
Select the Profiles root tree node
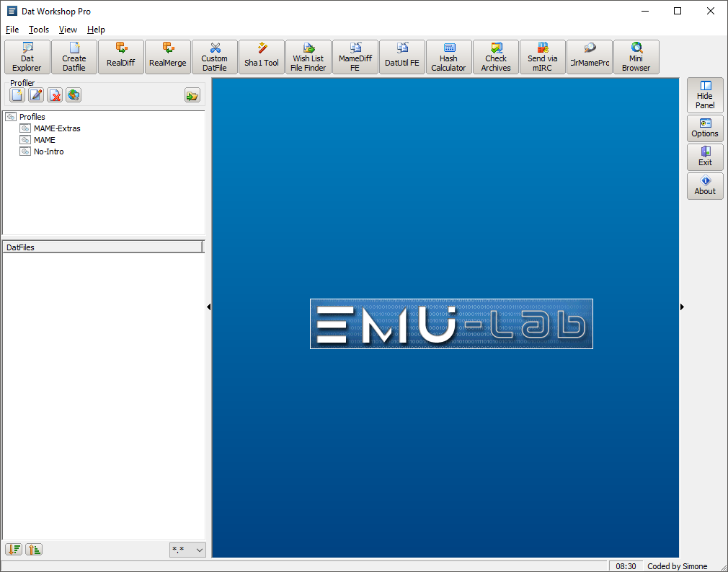[32, 117]
